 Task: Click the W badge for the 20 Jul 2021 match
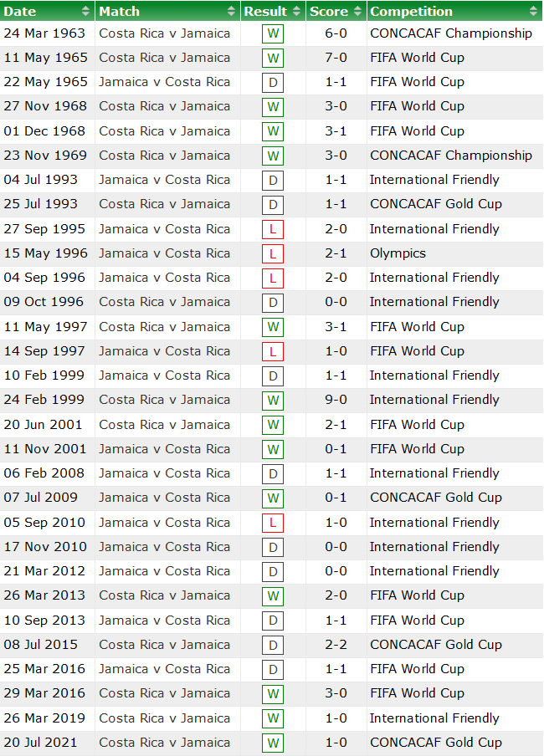click(272, 743)
